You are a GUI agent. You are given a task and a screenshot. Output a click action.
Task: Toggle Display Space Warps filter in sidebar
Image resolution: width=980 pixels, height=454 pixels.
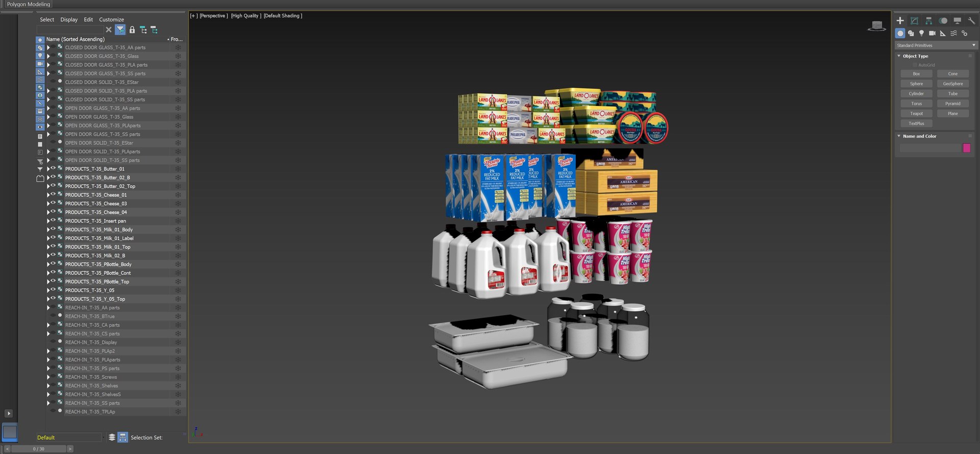pyautogui.click(x=40, y=80)
